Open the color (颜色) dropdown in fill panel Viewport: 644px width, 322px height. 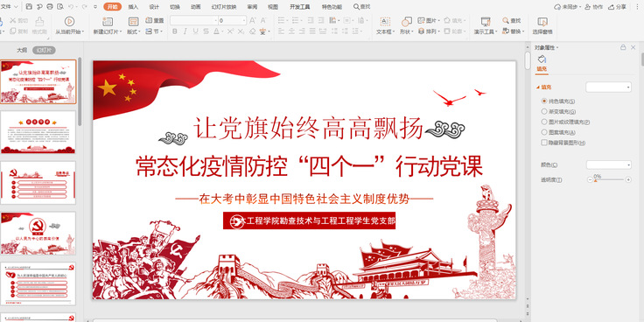tap(609, 164)
